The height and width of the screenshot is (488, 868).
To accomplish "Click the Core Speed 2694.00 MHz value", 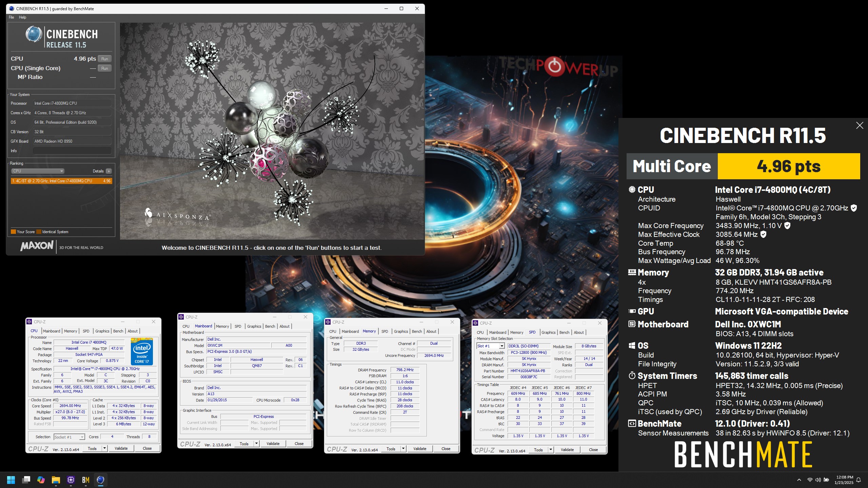I will pos(70,406).
